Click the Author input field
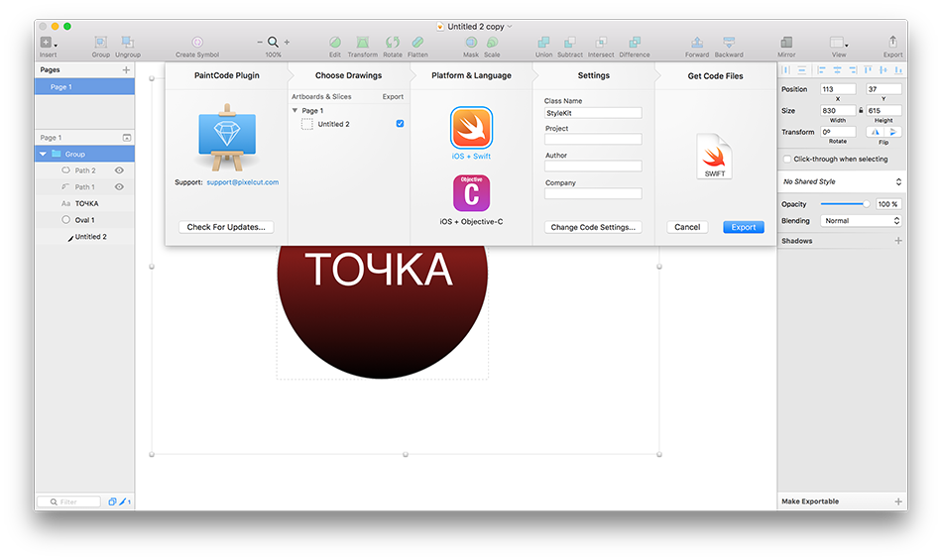The height and width of the screenshot is (560, 942). pyautogui.click(x=593, y=167)
